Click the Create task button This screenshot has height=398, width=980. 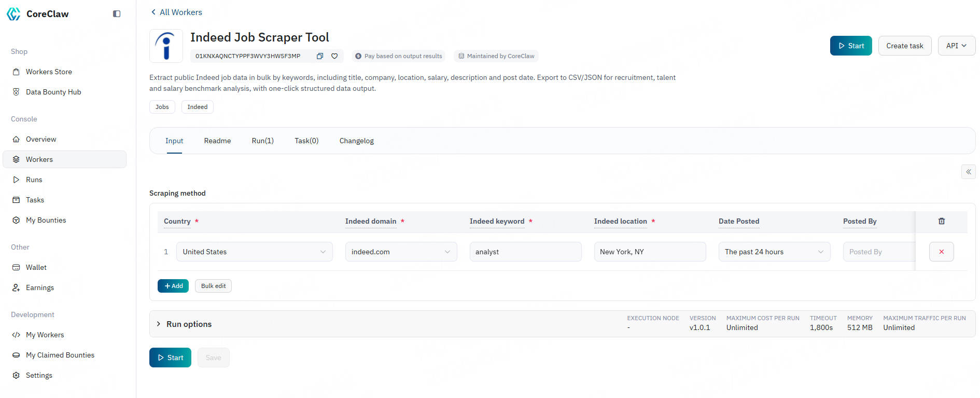coord(904,46)
